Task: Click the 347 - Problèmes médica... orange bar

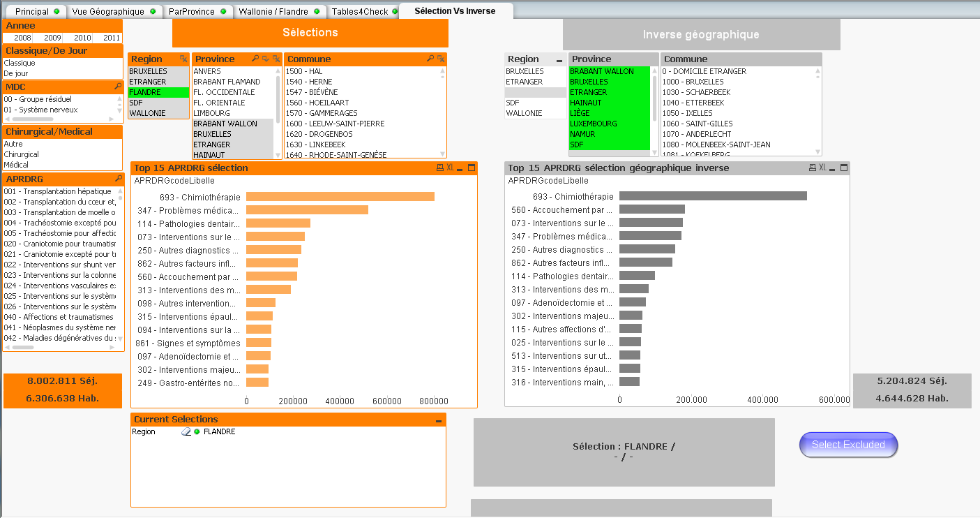Action: pyautogui.click(x=307, y=210)
